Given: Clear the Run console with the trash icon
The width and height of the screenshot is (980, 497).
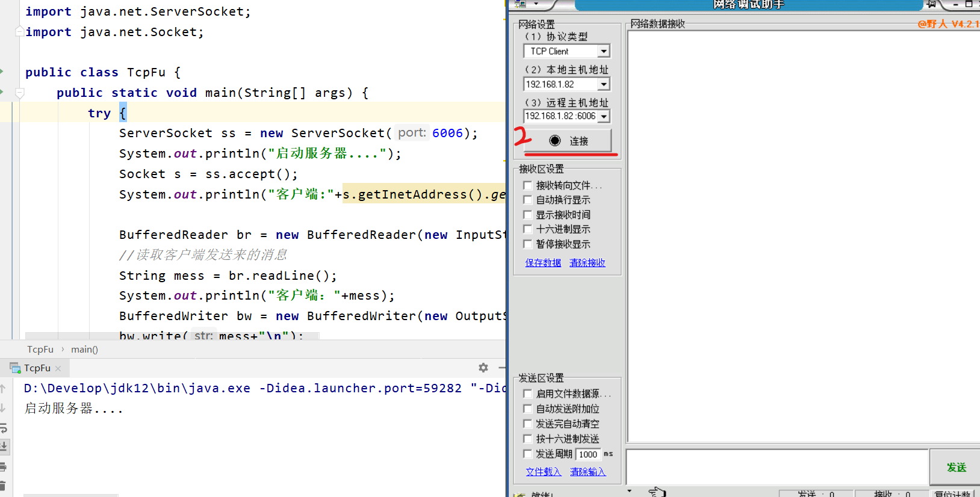Looking at the screenshot, I should pyautogui.click(x=3, y=486).
